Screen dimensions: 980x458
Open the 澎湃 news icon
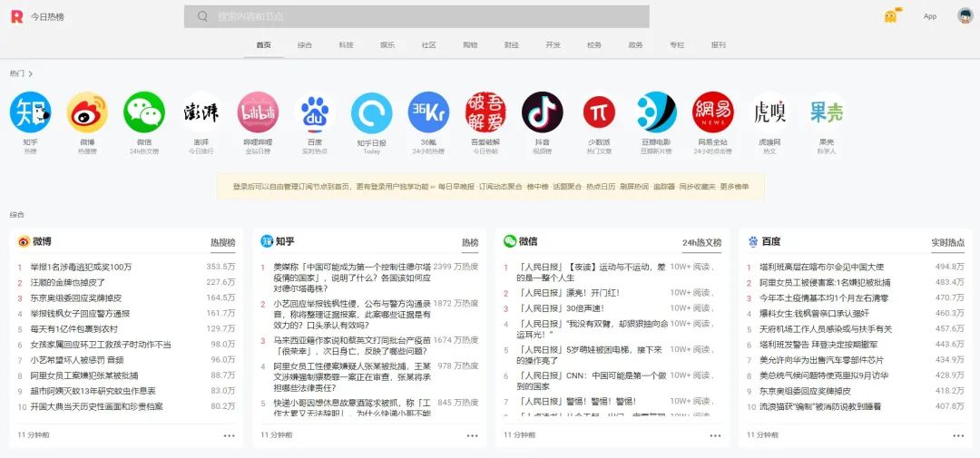click(x=201, y=112)
